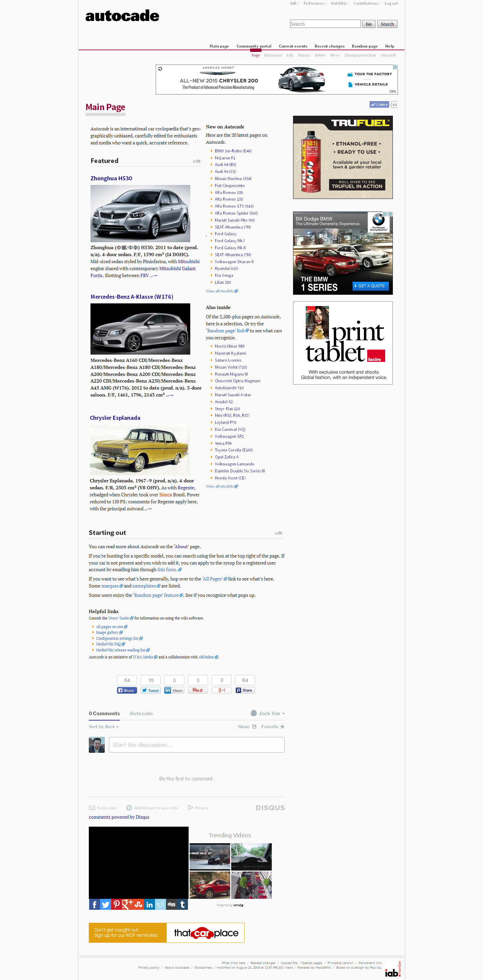This screenshot has height=980, width=483.
Task: Click the top Search input field
Action: tap(325, 24)
